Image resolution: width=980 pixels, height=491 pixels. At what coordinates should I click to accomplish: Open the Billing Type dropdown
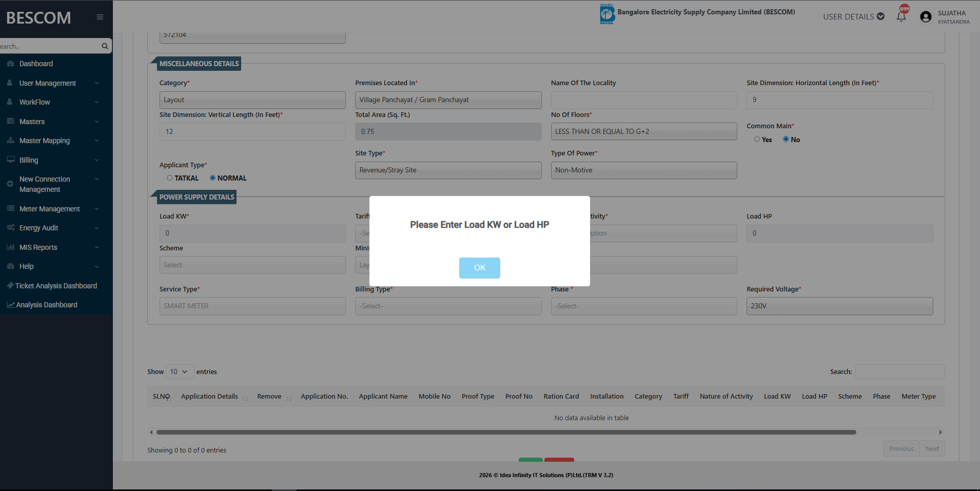pyautogui.click(x=448, y=306)
